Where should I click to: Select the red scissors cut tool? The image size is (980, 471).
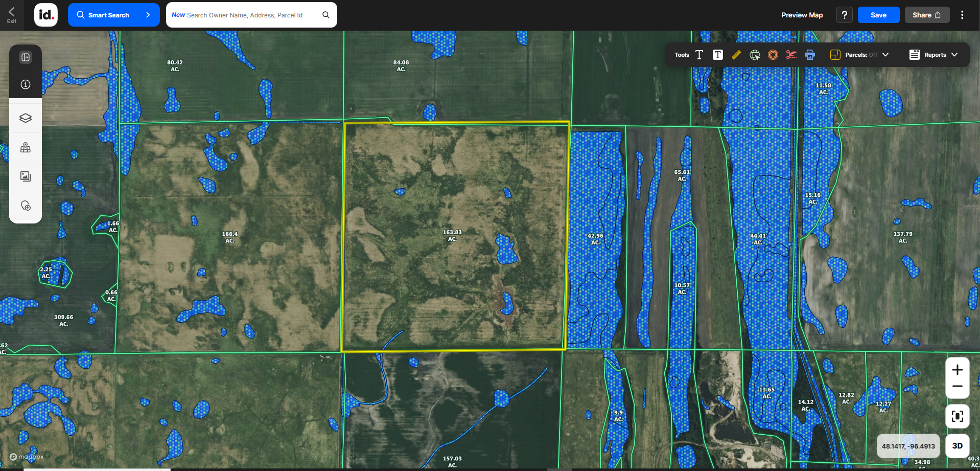tap(791, 55)
